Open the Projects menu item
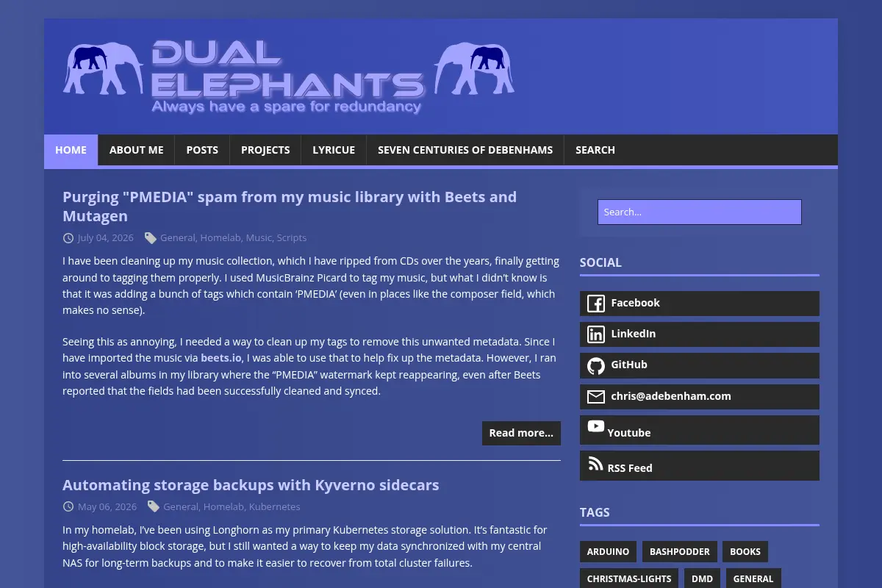This screenshot has width=882, height=588. 265,150
